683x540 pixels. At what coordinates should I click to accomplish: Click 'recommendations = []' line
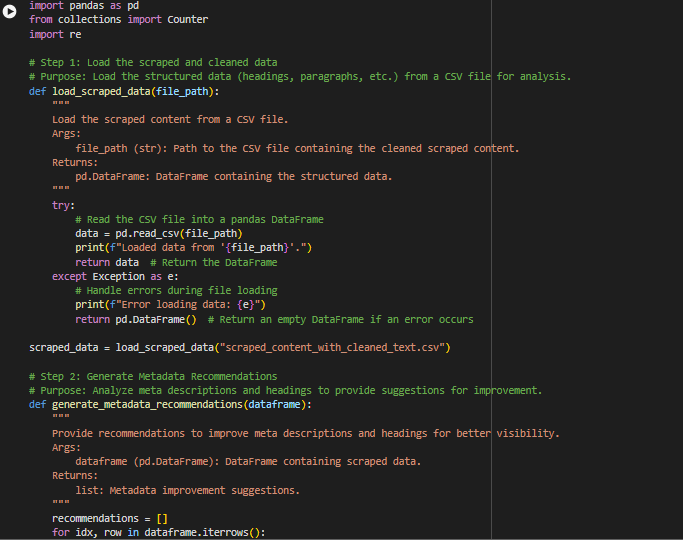tap(110, 519)
